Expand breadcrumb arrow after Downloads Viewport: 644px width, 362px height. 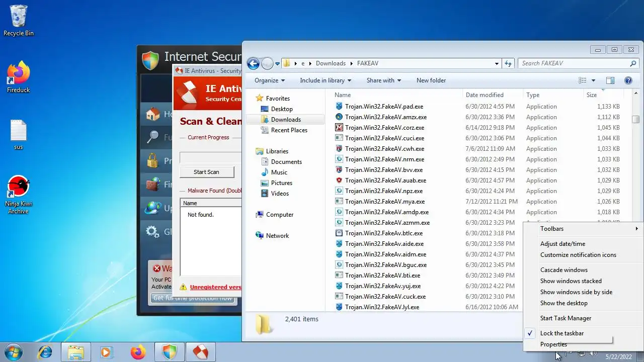(x=352, y=63)
